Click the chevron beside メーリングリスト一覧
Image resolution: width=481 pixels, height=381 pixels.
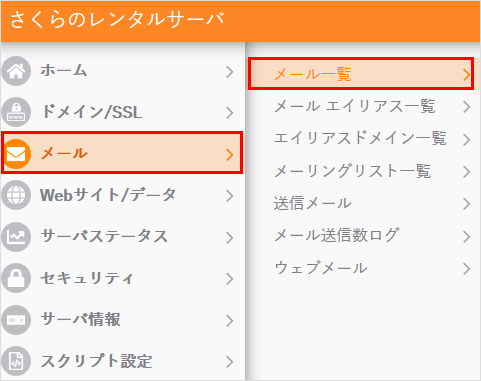point(467,172)
